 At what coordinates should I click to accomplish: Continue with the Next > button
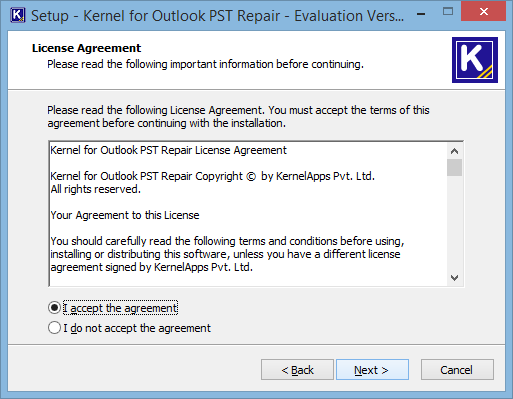(372, 370)
